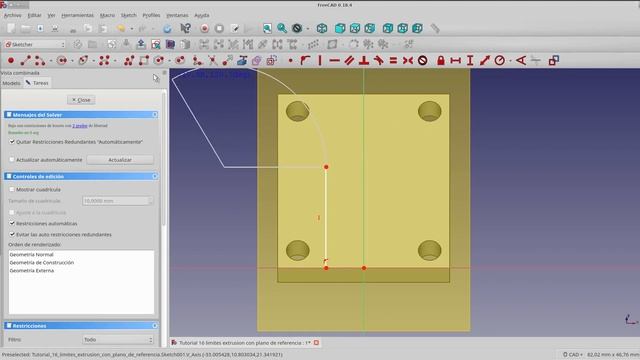Enable Actualizar automáticamente checkbox
640x360 pixels.
(12, 160)
